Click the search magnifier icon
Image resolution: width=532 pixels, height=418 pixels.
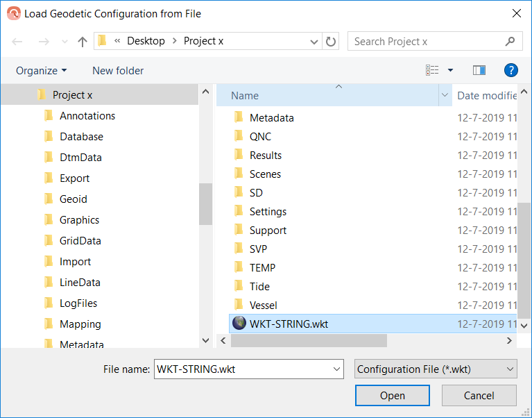[x=510, y=42]
